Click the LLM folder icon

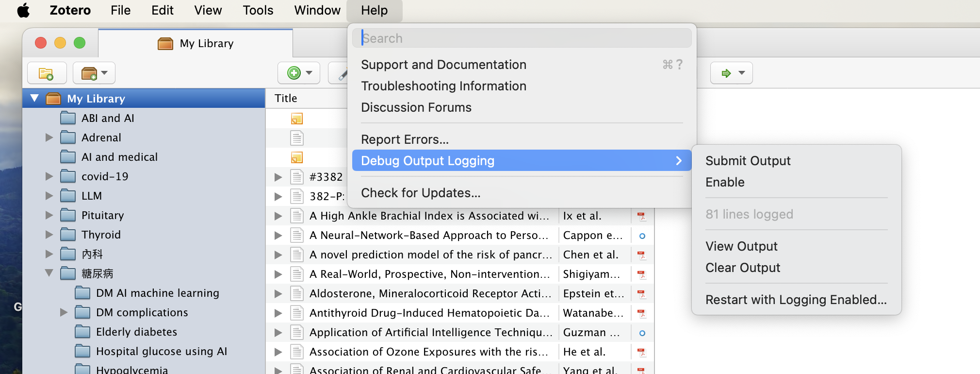(x=68, y=196)
